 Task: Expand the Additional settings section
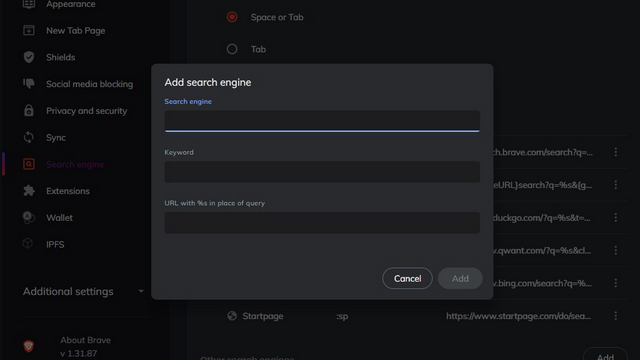(83, 291)
